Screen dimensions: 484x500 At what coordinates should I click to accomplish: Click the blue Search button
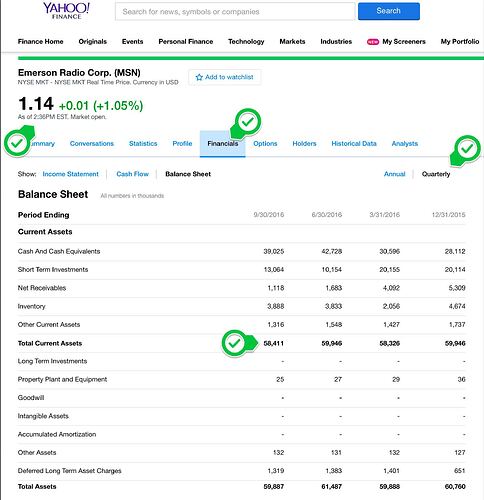point(389,11)
